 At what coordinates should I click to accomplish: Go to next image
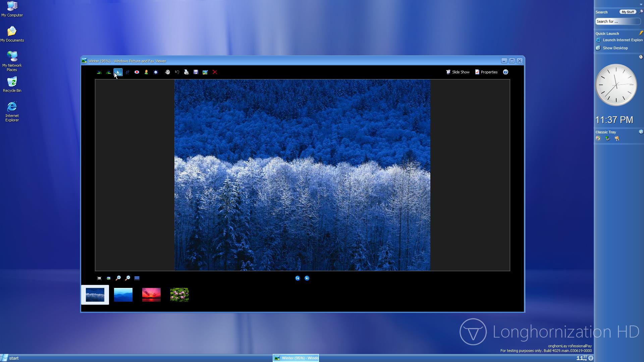coord(307,278)
